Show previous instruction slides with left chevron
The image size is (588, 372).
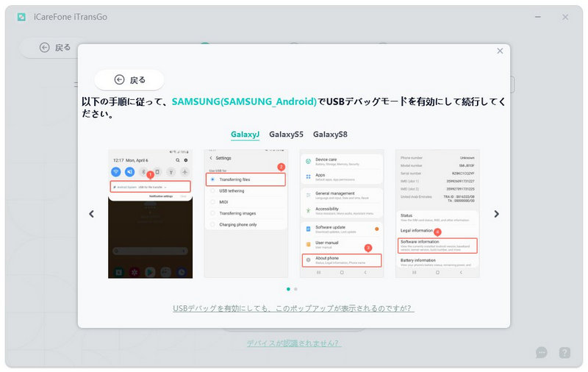click(x=91, y=214)
